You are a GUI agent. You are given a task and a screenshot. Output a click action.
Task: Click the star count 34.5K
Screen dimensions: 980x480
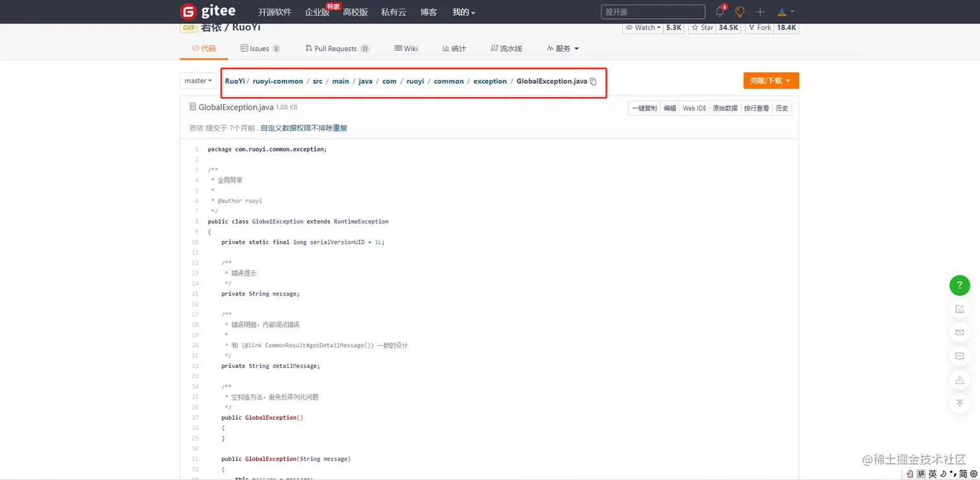click(x=729, y=28)
